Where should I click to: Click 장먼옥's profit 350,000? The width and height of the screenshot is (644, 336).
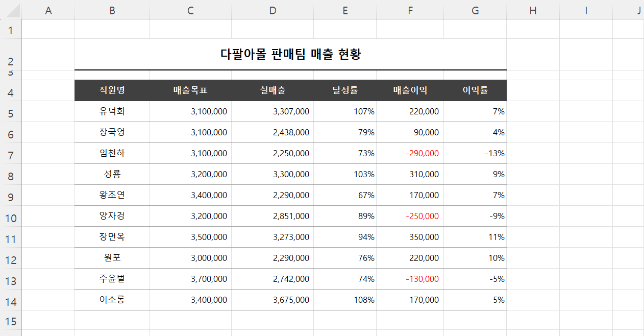point(424,237)
